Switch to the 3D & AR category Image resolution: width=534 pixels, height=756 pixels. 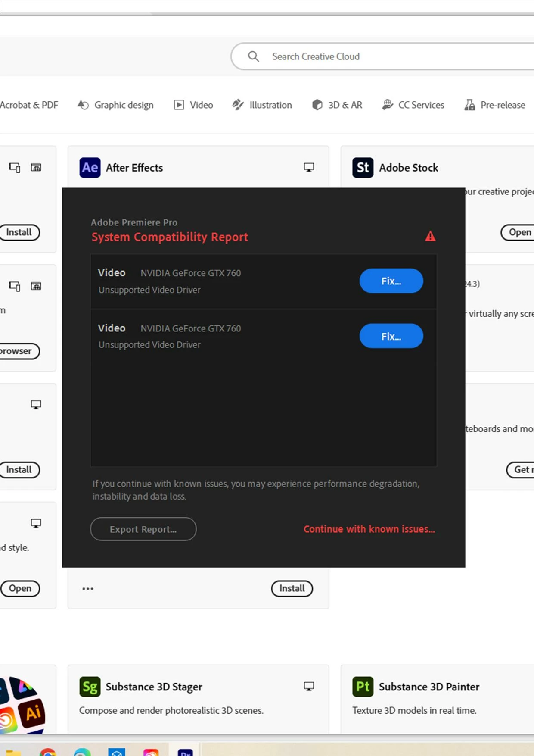(x=337, y=105)
